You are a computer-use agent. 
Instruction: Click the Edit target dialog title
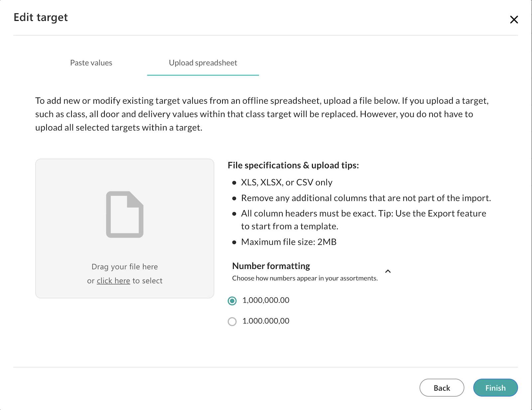coord(41,17)
